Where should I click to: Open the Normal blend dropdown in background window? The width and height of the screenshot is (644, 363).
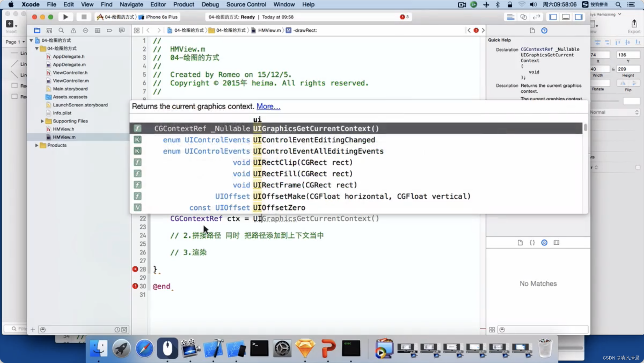614,112
